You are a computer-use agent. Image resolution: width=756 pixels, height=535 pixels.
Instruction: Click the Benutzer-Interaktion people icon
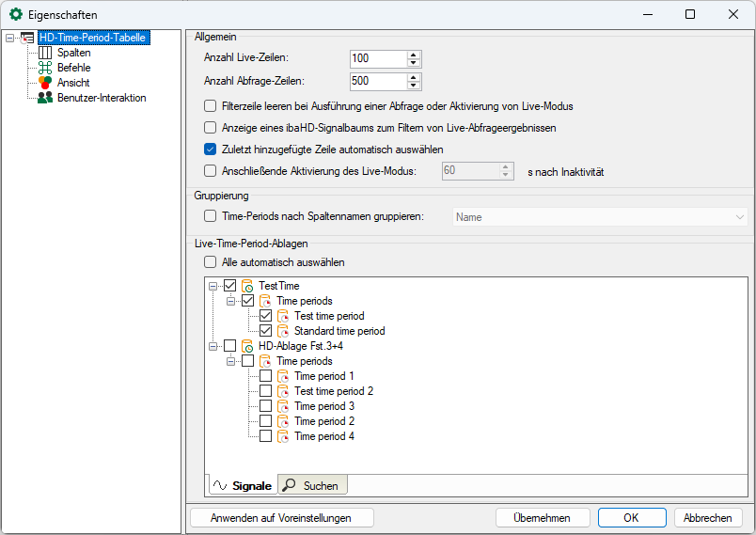[x=44, y=98]
